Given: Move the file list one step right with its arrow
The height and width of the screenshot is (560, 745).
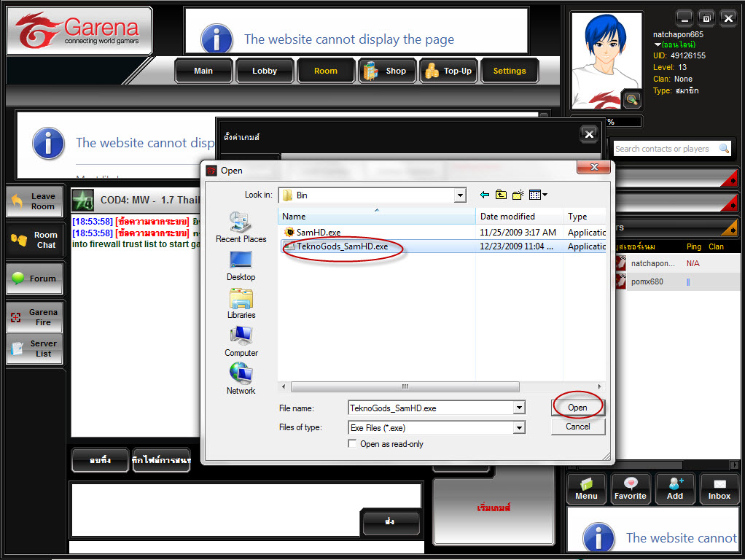Looking at the screenshot, I should point(600,386).
